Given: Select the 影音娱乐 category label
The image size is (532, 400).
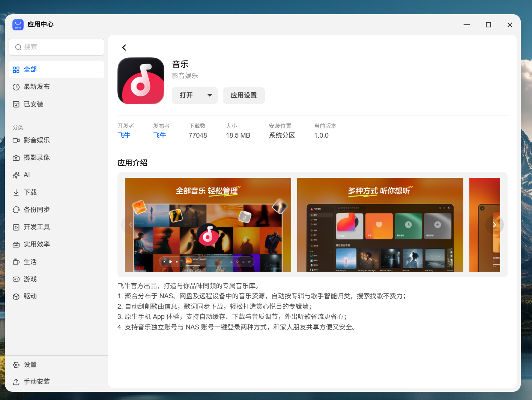Looking at the screenshot, I should [37, 140].
